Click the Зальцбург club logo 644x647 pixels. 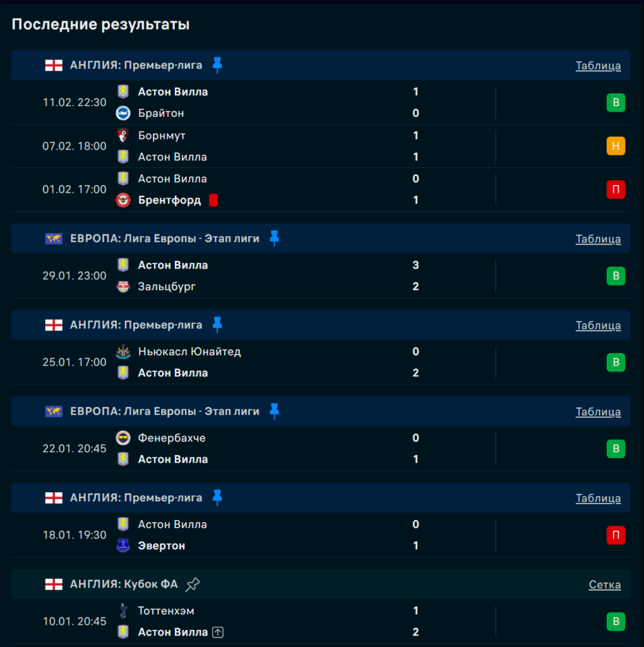123,287
